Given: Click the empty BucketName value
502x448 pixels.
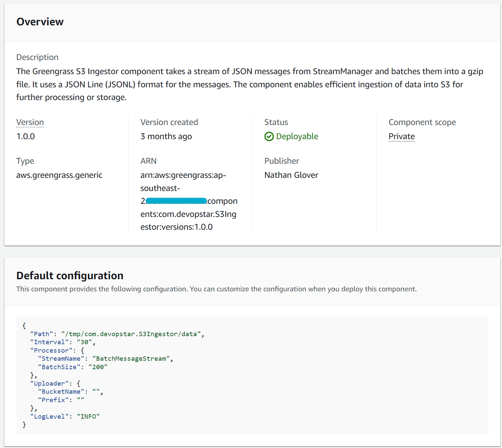Looking at the screenshot, I should coord(100,391).
